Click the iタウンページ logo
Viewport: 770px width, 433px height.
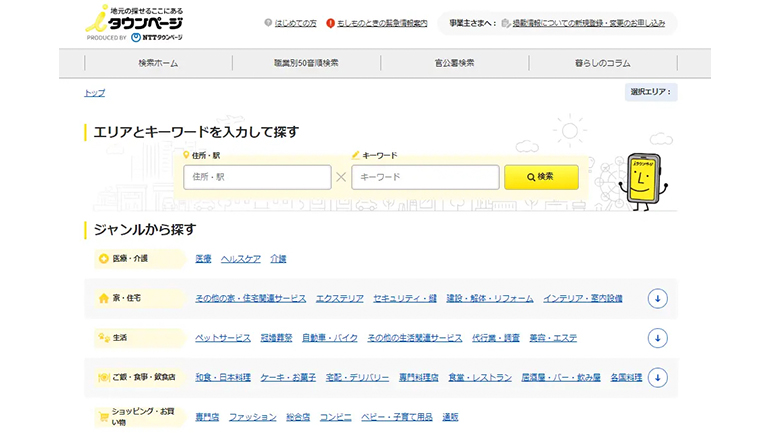[135, 22]
